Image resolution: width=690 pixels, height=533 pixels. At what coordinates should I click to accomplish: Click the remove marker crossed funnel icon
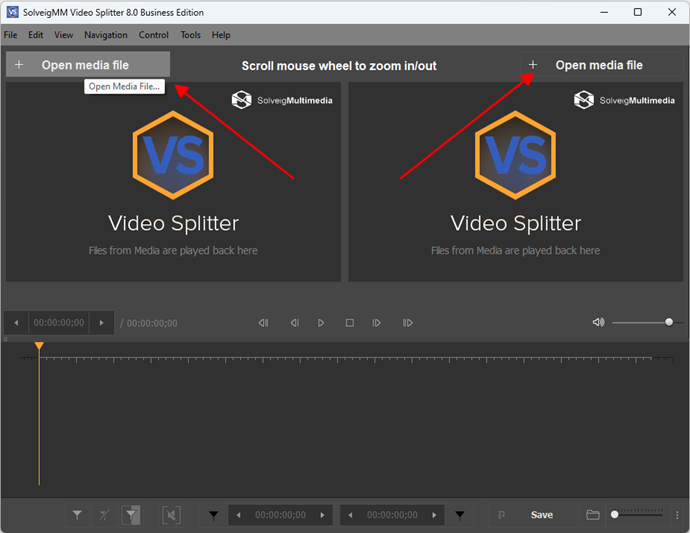click(x=104, y=515)
